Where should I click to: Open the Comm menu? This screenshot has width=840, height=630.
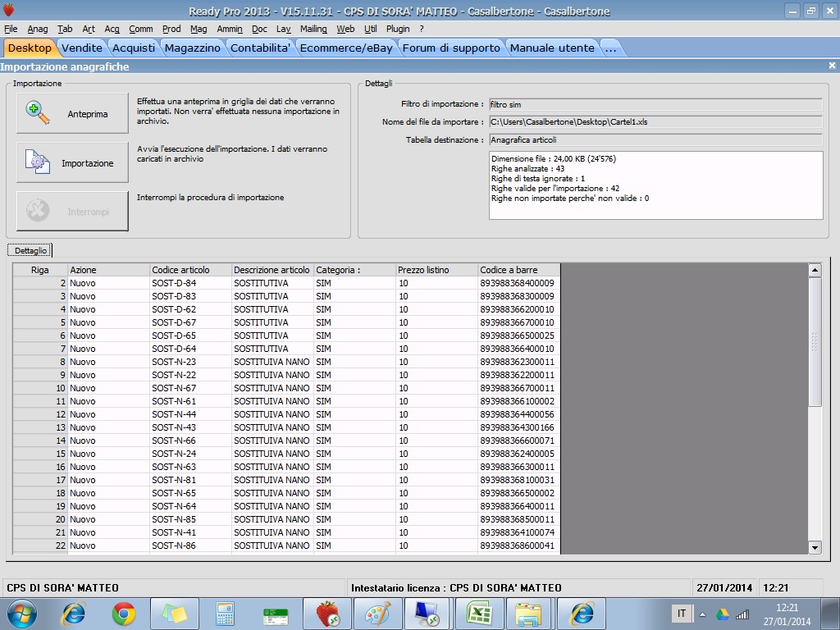click(141, 29)
